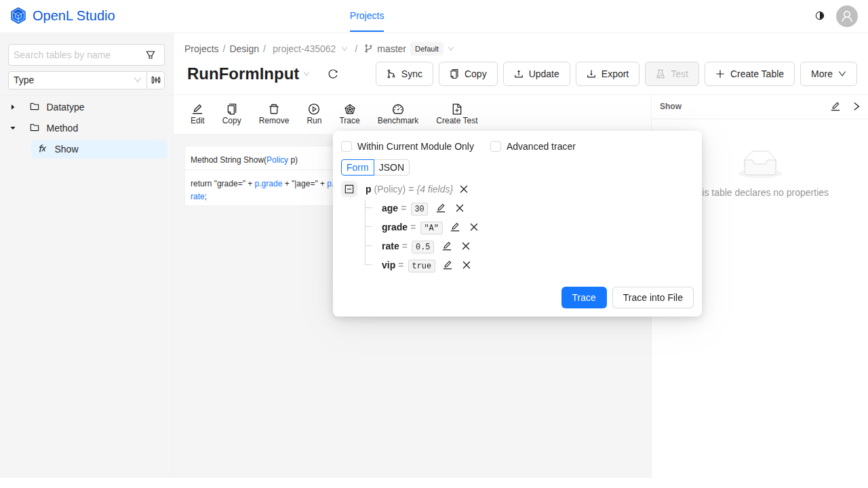Click the age value 30
Image resolution: width=868 pixels, height=488 pixels.
(x=419, y=209)
